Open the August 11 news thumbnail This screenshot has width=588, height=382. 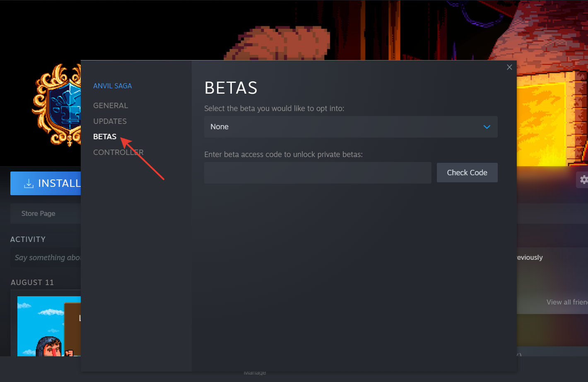49,326
